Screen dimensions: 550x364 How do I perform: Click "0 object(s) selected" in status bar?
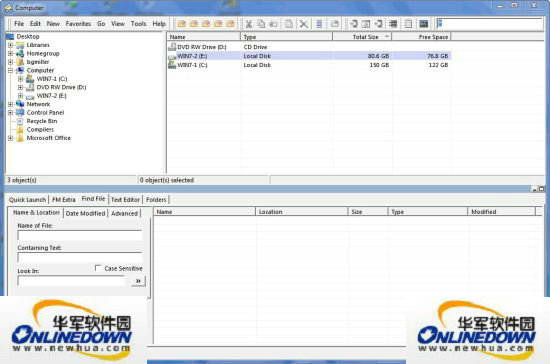click(167, 180)
